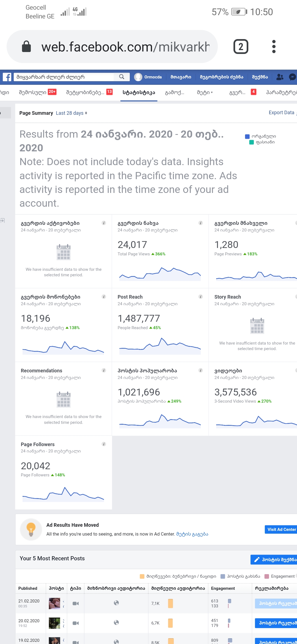This screenshot has width=297, height=644.
Task: Click the ფასიანი green legend swatch
Action: tap(251, 142)
